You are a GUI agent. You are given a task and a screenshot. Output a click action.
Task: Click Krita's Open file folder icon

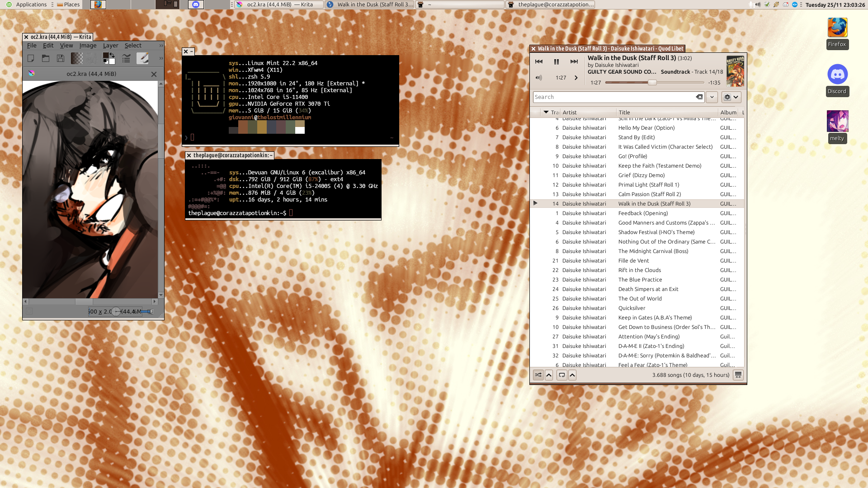pyautogui.click(x=46, y=58)
